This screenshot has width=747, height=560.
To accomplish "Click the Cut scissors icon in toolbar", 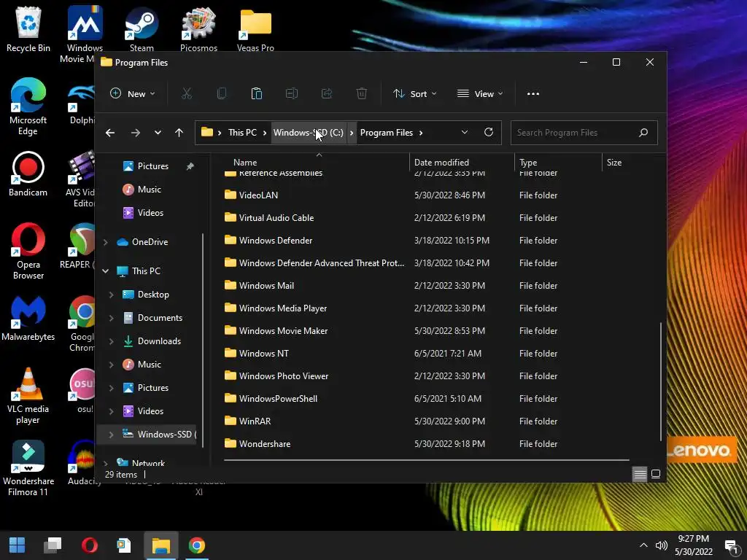I will (x=186, y=94).
